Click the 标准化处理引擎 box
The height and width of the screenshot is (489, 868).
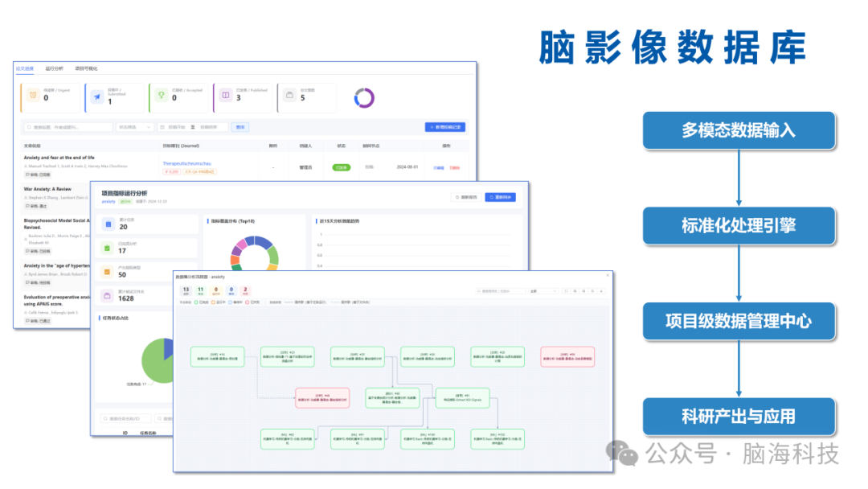tap(739, 225)
